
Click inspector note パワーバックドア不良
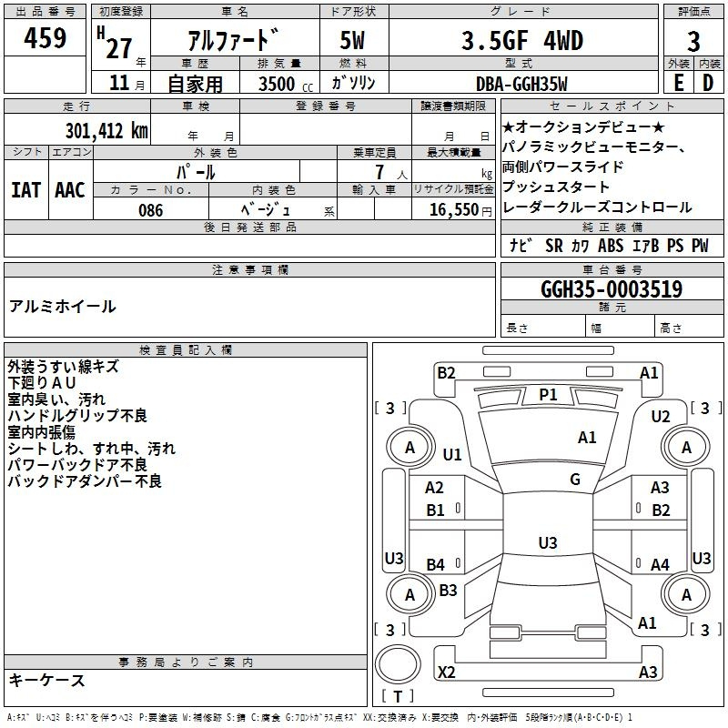pyautogui.click(x=77, y=465)
